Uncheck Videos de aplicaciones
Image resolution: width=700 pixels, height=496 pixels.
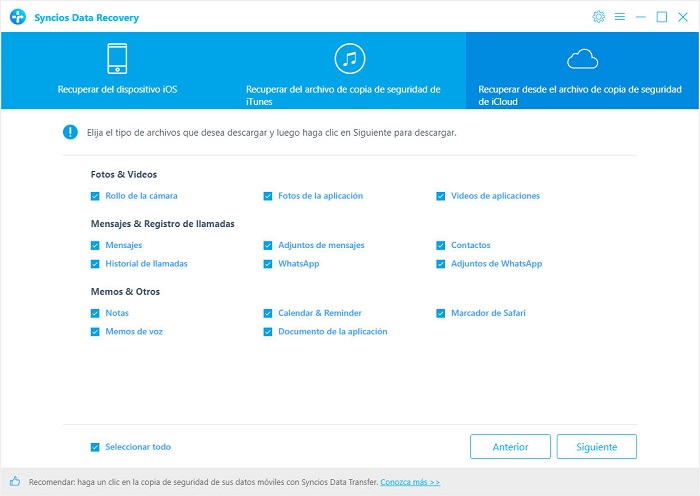click(x=441, y=196)
